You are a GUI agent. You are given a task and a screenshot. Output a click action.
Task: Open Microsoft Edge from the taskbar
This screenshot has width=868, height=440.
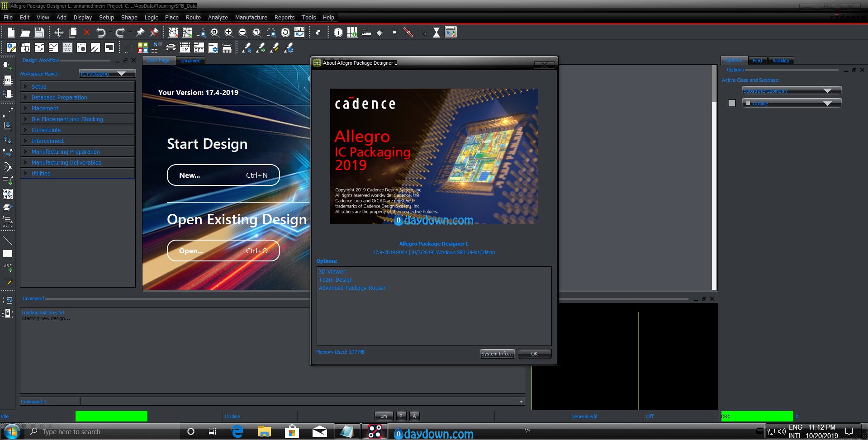237,432
